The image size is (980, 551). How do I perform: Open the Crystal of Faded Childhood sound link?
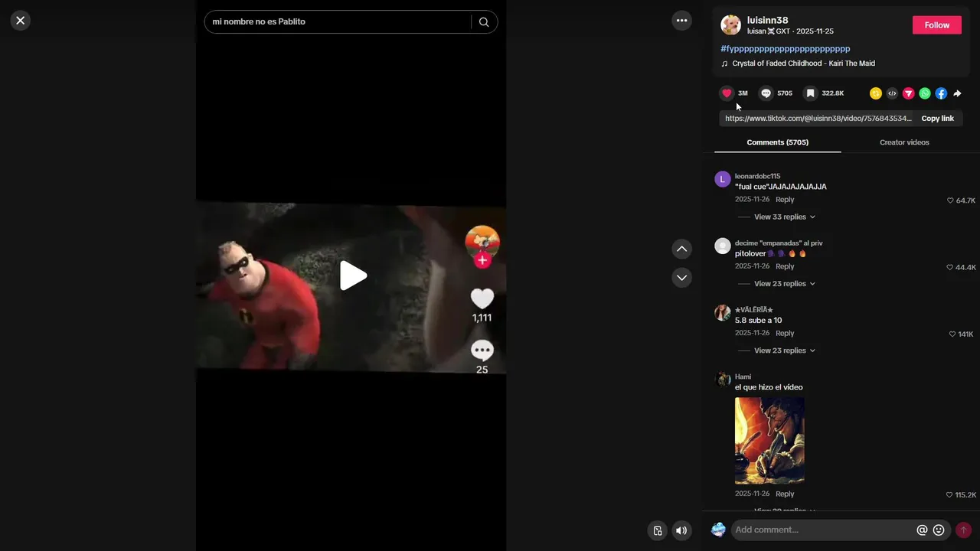[803, 64]
